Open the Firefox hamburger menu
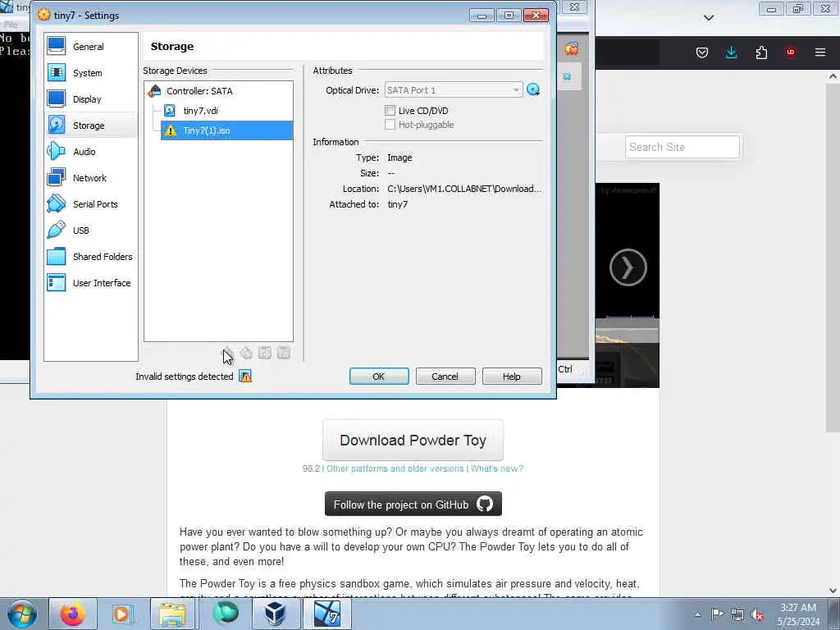Viewport: 840px width, 630px height. [x=820, y=52]
